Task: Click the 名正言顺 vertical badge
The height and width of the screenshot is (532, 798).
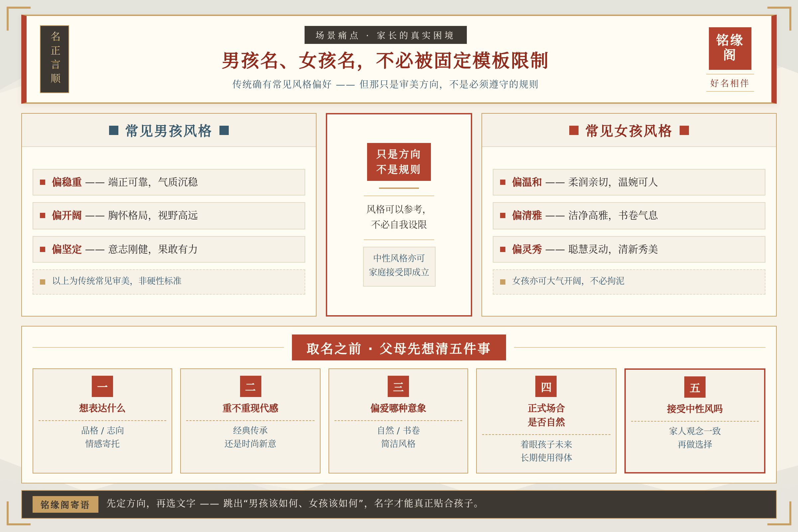Action: [55, 59]
